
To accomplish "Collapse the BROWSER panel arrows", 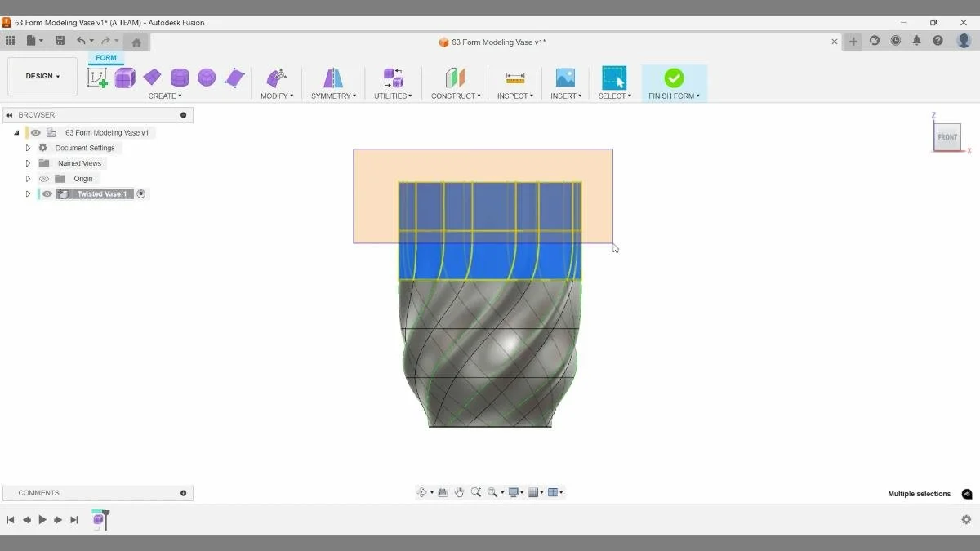I will 9,115.
